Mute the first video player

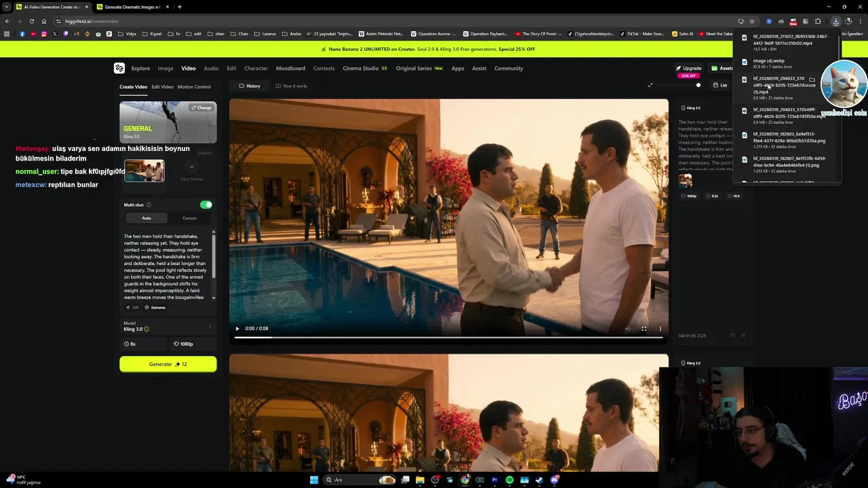(x=627, y=329)
